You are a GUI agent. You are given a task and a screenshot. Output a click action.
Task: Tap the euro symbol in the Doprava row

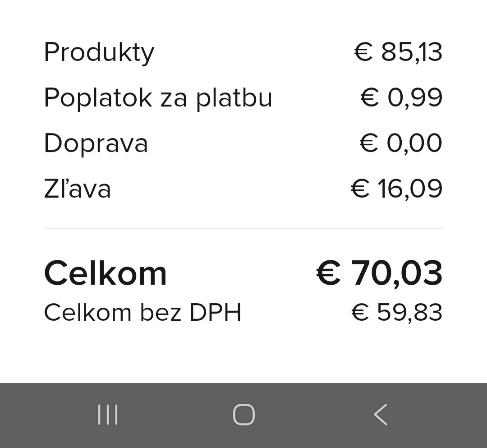click(x=369, y=143)
